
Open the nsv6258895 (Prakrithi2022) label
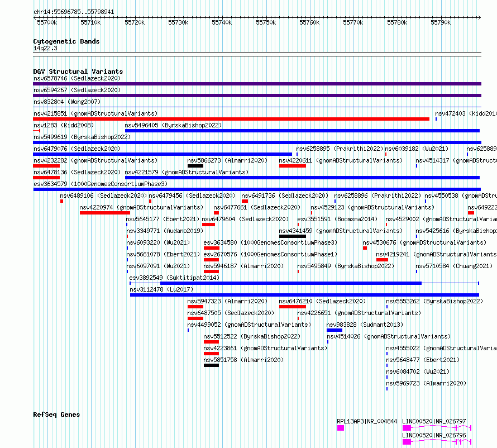click(340, 149)
